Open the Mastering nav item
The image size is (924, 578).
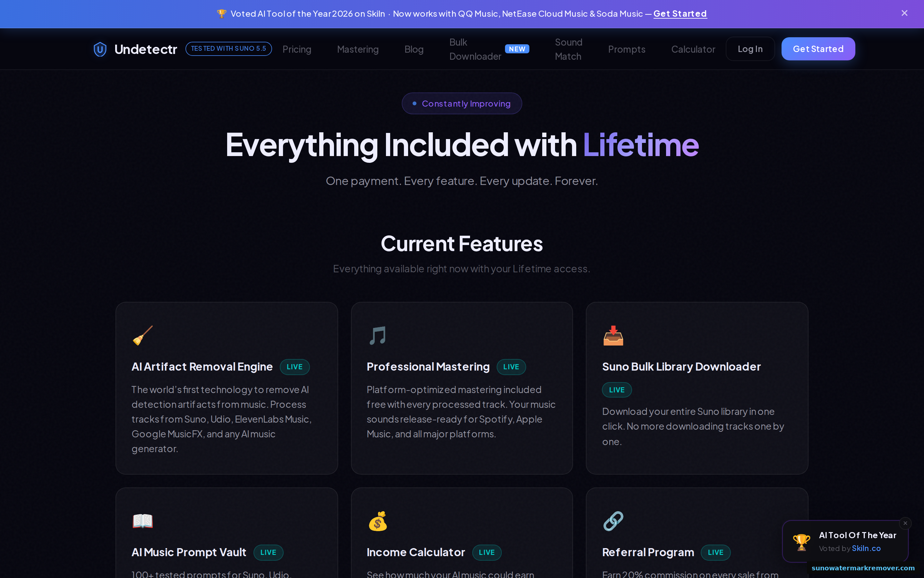(358, 49)
